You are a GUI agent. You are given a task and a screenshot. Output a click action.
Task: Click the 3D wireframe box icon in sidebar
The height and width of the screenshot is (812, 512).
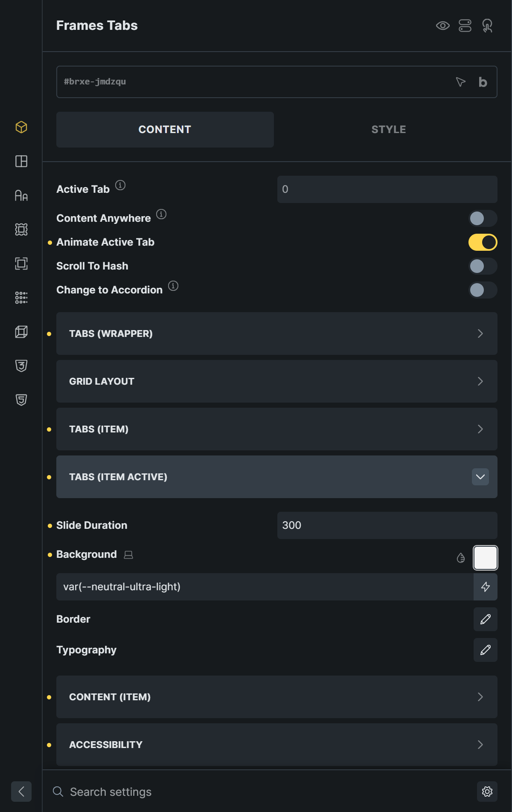point(21,332)
